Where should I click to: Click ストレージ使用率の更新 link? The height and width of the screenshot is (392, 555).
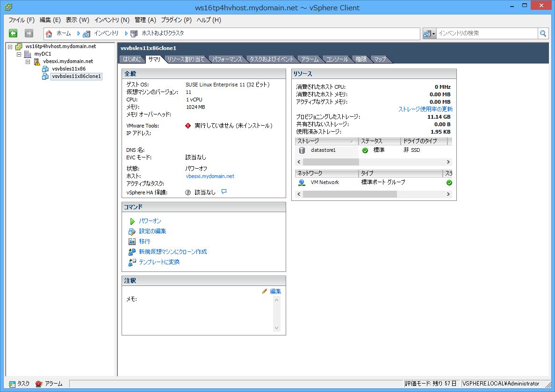click(x=425, y=109)
